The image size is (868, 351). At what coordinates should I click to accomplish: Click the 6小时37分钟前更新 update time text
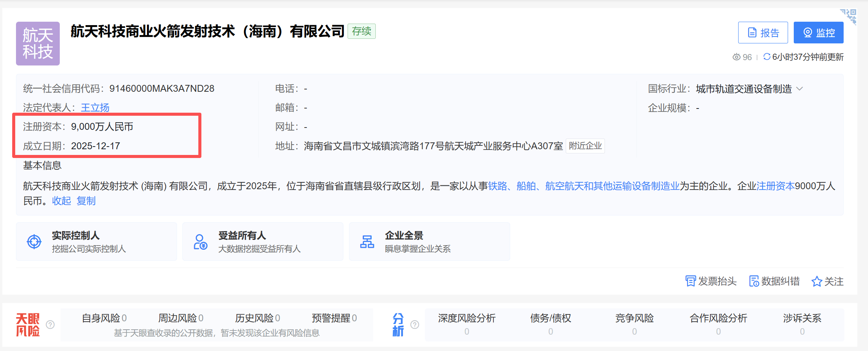(808, 57)
